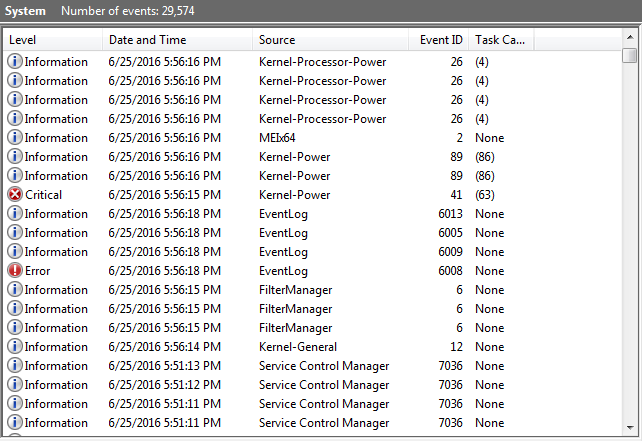Click the Kernel-General source cell
Viewport: 643px width, 441px height.
[x=298, y=347]
